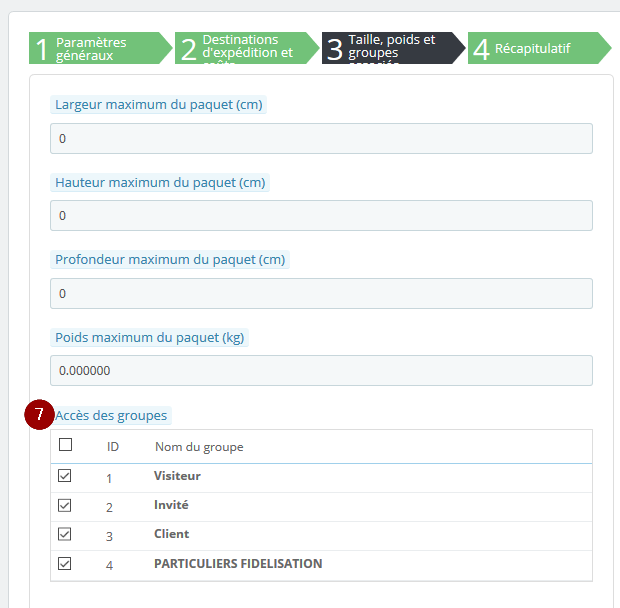Click the Poids maximum du paquet (kg) label

(149, 338)
